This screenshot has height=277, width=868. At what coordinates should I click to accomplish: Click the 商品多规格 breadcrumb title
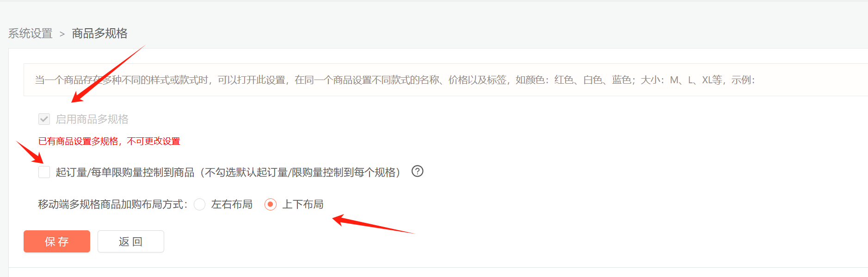click(x=100, y=33)
